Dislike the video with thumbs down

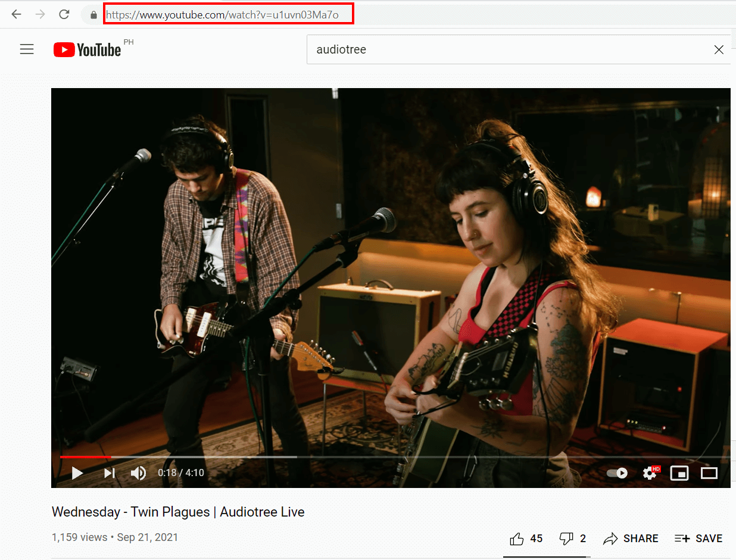click(573, 539)
